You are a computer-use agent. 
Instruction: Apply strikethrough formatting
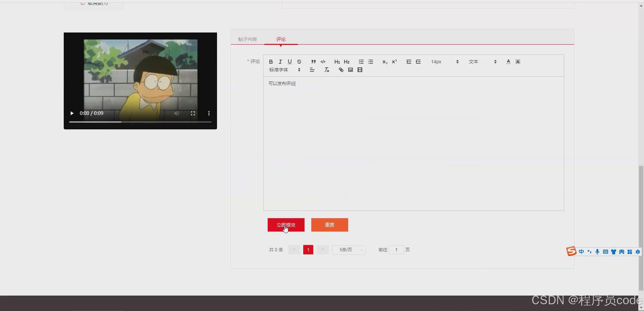coord(299,62)
